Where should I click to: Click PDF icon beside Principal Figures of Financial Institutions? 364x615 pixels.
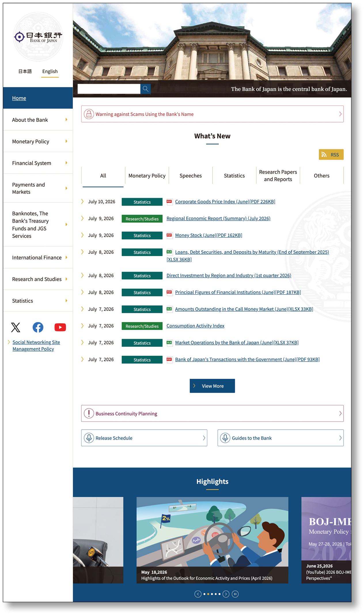(x=169, y=292)
